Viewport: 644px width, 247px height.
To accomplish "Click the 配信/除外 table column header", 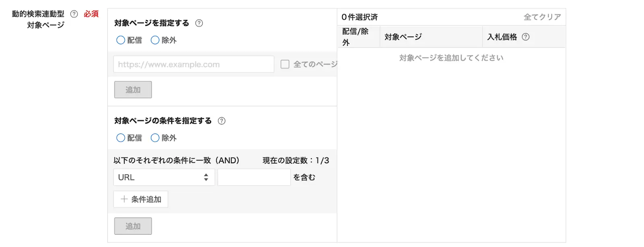I will tap(357, 37).
